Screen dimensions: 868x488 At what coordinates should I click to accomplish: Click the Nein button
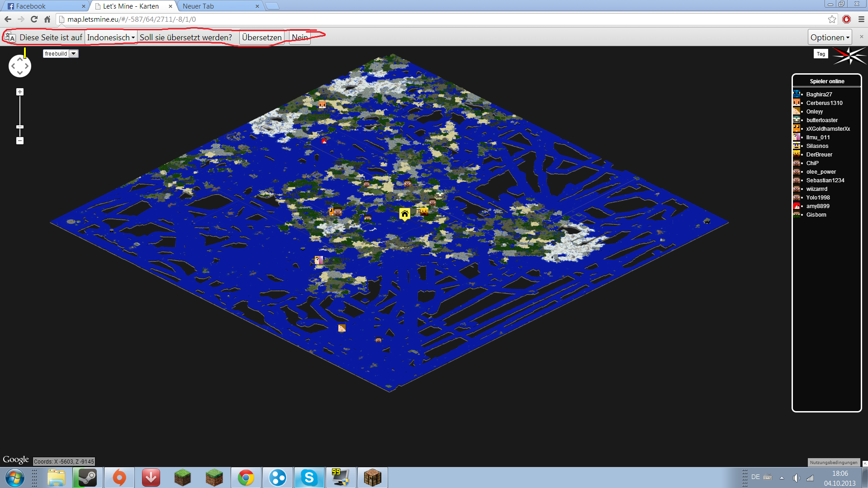click(299, 37)
